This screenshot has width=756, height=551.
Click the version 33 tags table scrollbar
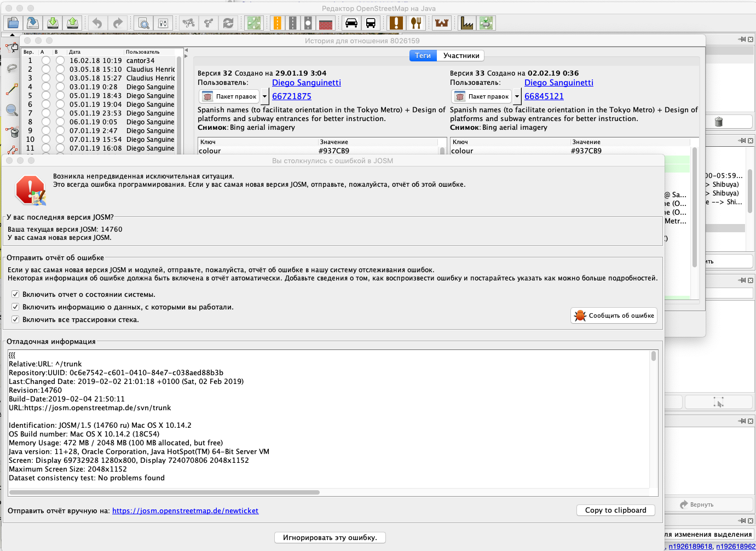[x=695, y=207]
